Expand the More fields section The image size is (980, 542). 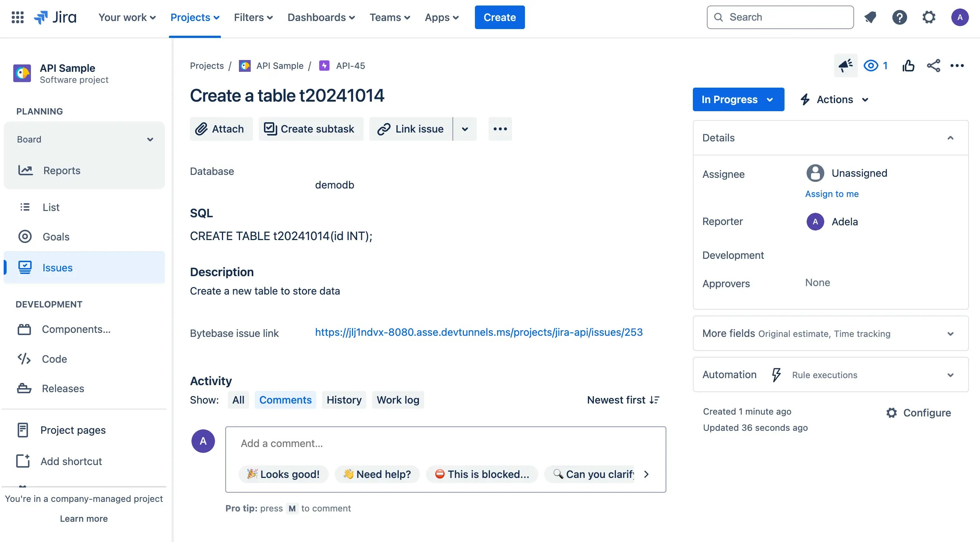[x=951, y=334]
